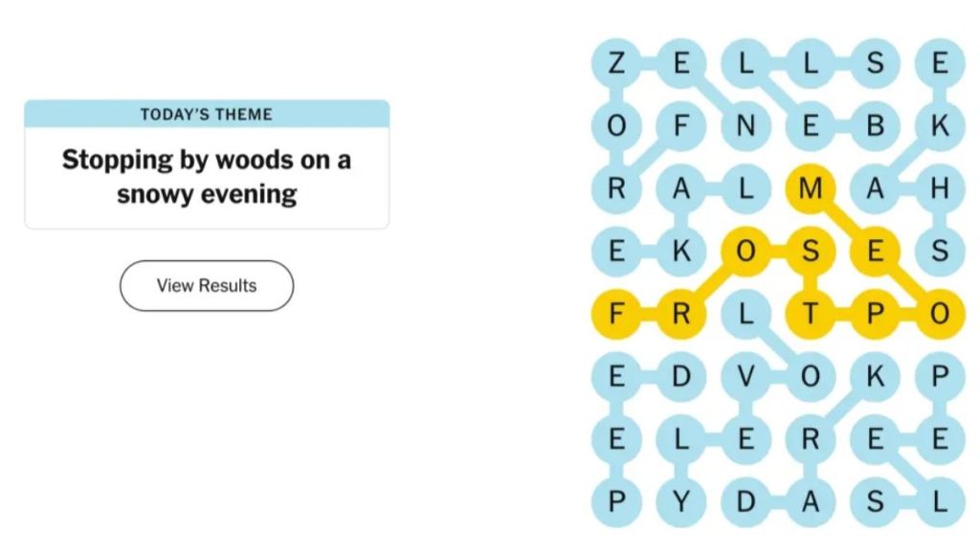Click the "Today's Theme" header card
Screen dimensions: 980x551
(207, 114)
